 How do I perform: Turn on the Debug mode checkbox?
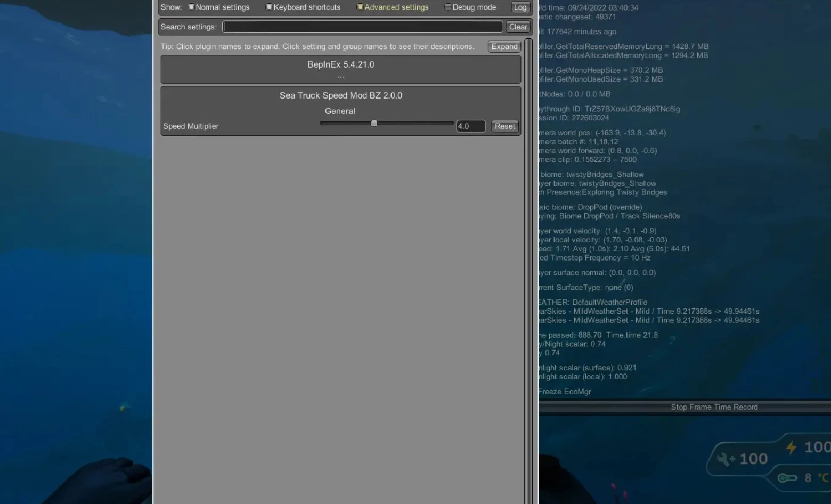pos(448,7)
